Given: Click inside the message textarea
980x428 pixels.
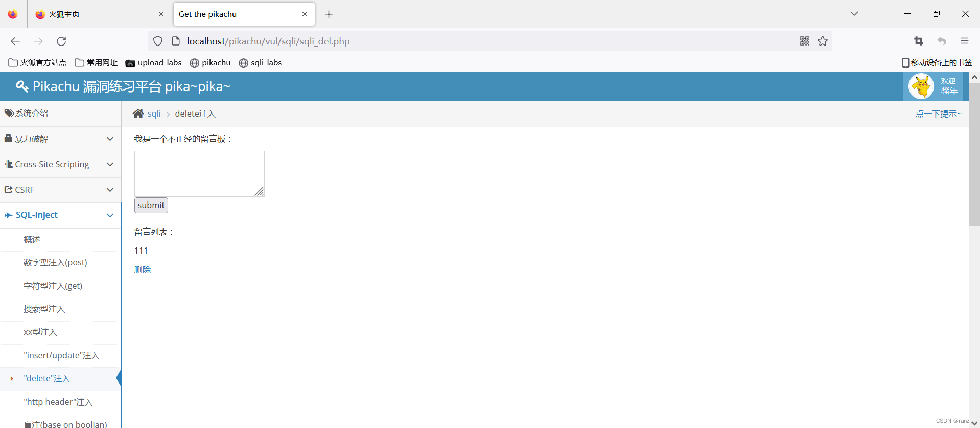Looking at the screenshot, I should pos(199,174).
